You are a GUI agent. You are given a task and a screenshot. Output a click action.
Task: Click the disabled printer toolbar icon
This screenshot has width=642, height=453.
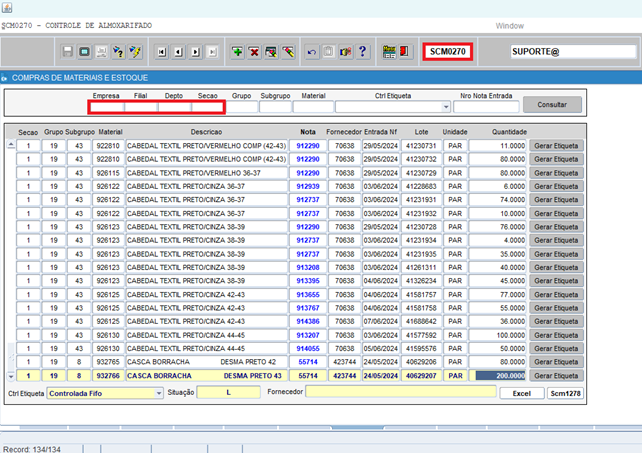(x=101, y=52)
